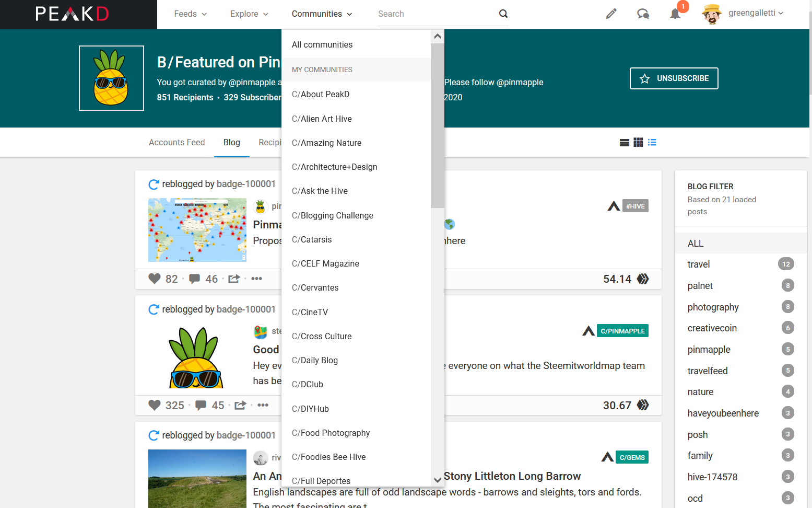Open the landscape barrow post thumbnail
The image size is (812, 508).
tap(197, 479)
